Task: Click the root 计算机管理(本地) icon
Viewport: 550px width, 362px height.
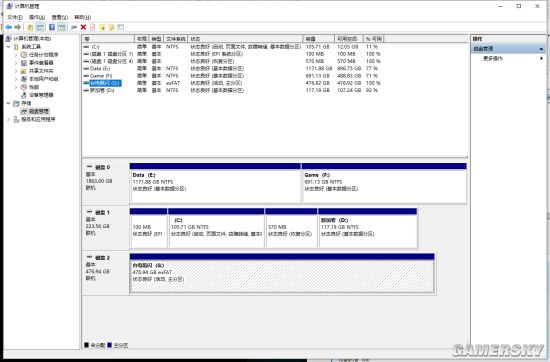Action: 8,39
